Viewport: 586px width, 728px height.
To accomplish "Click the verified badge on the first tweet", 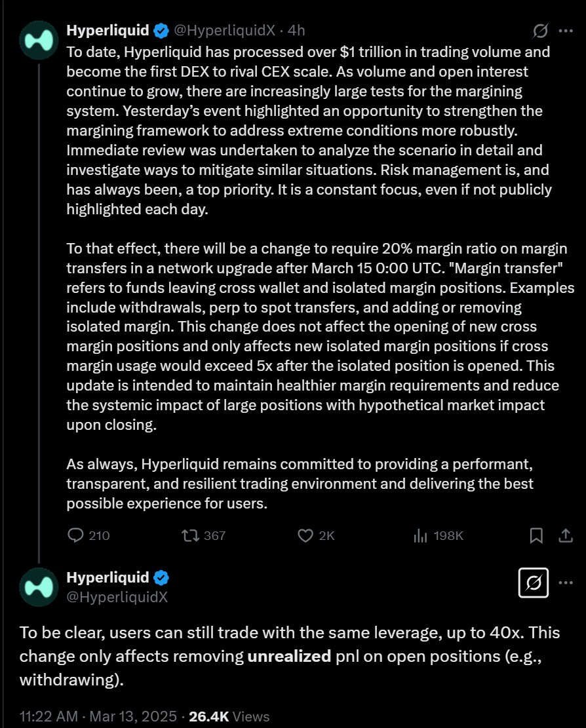I will (161, 30).
